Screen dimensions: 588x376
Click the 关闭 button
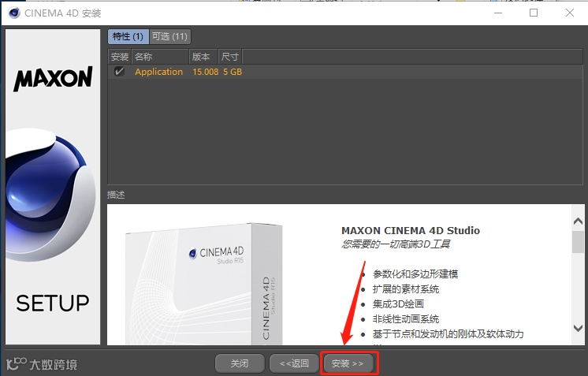[240, 363]
